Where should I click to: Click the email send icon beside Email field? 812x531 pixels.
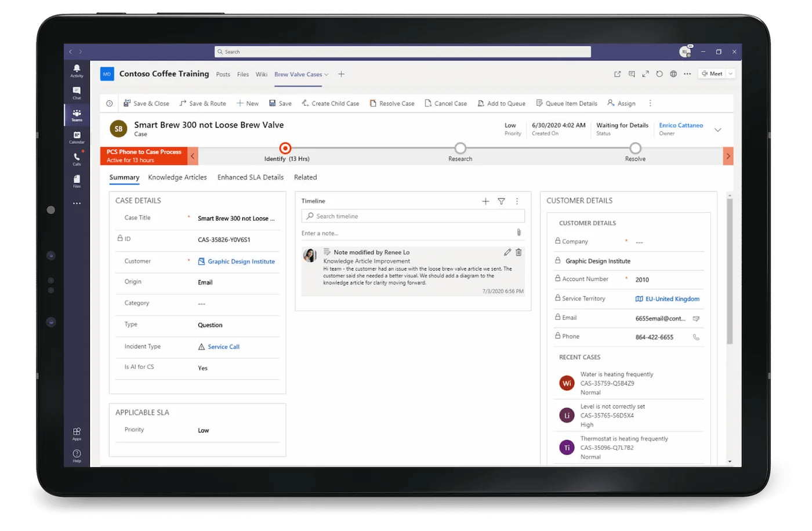[x=696, y=318]
